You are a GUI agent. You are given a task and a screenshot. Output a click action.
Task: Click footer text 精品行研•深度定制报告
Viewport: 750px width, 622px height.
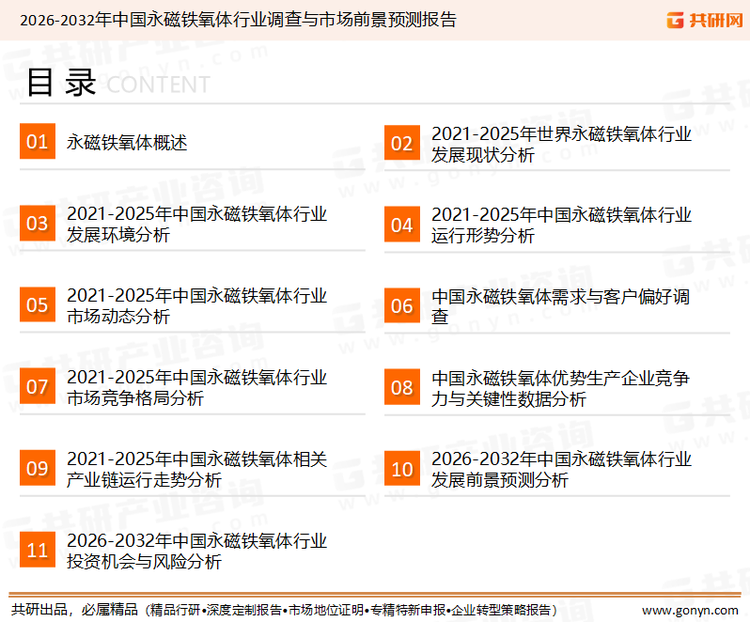216,610
